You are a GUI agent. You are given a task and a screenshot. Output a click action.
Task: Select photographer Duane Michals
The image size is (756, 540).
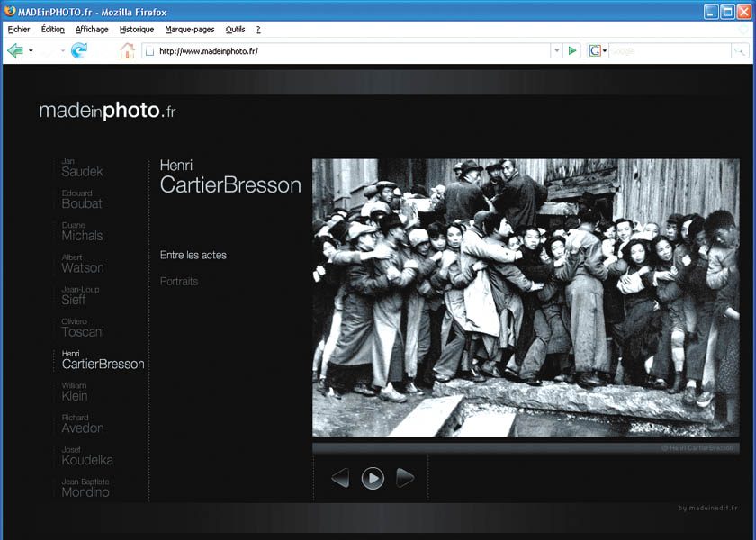tap(82, 232)
